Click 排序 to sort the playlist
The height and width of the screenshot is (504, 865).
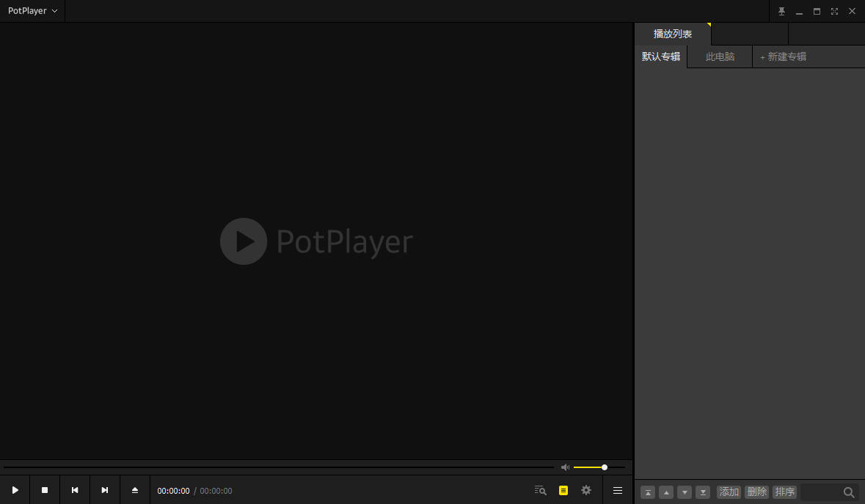[784, 492]
